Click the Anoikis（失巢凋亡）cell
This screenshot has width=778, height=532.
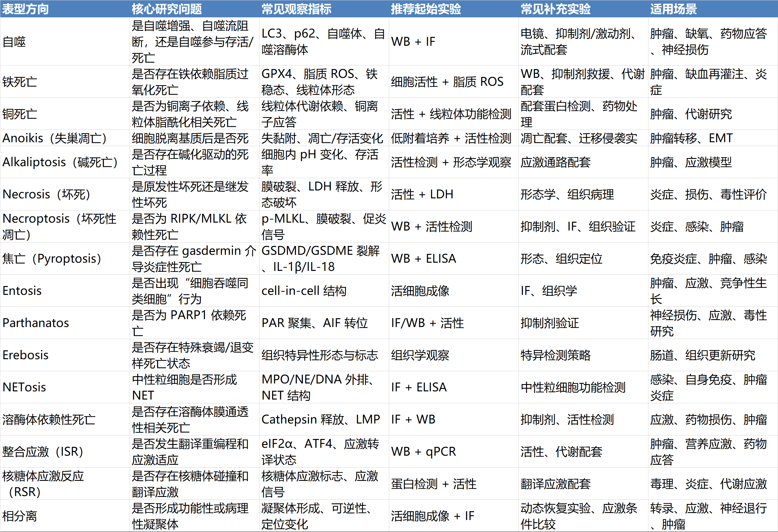tap(54, 138)
